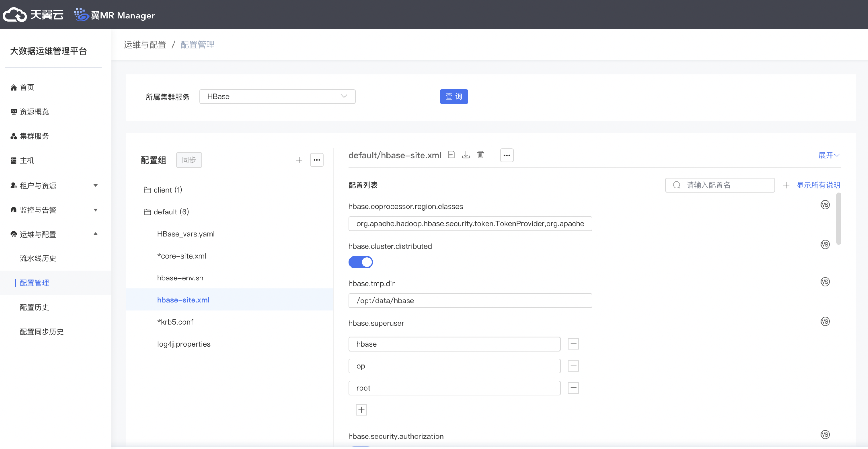Image resolution: width=868 pixels, height=449 pixels.
Task: Click the document view icon beside hbase-site.xml title
Action: coord(451,155)
